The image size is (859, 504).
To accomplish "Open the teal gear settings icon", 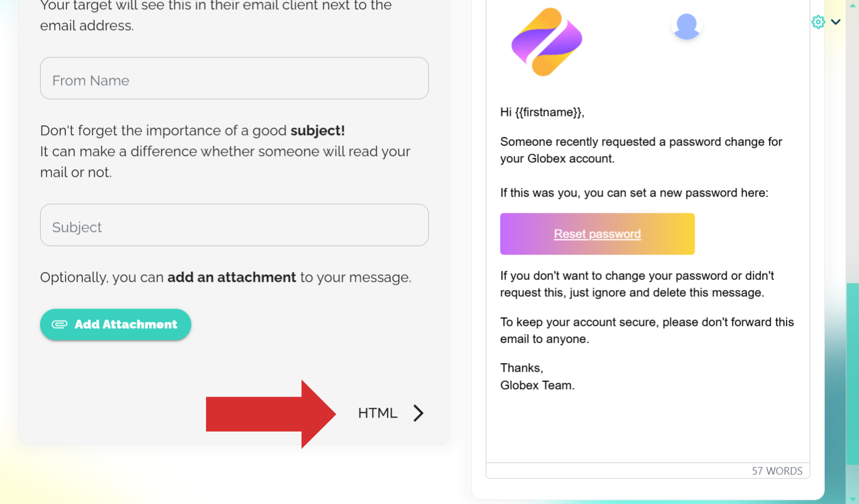I will point(818,22).
